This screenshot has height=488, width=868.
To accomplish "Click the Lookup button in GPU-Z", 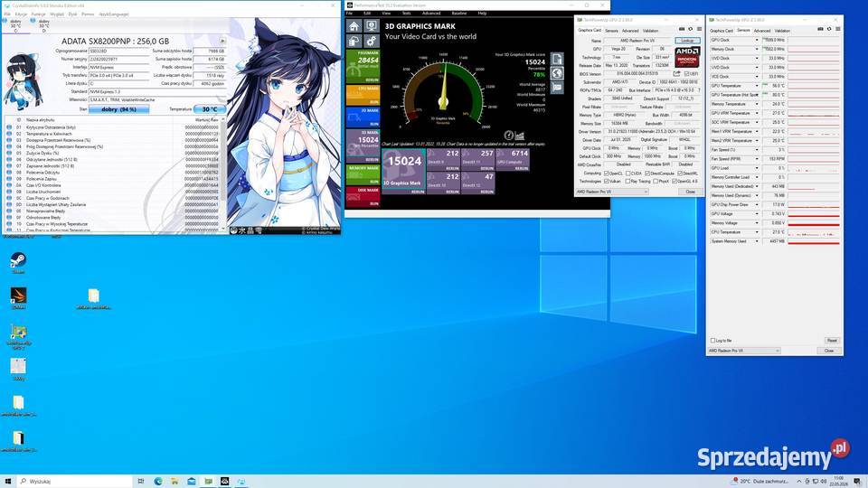I will tap(687, 41).
